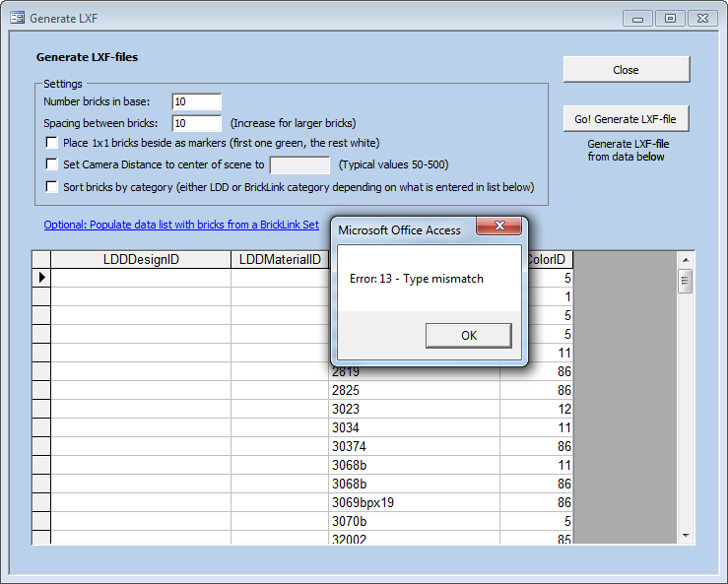Enable placing 1x1 bricks as markers
Image resolution: width=728 pixels, height=584 pixels.
pyautogui.click(x=53, y=143)
